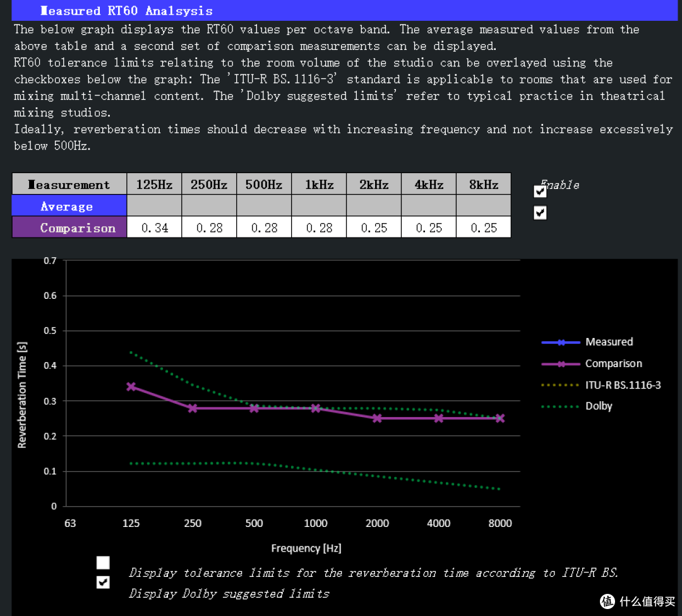Screen dimensions: 682x616
Task: Uncheck the Average row Enable checkbox
Action: [x=540, y=191]
